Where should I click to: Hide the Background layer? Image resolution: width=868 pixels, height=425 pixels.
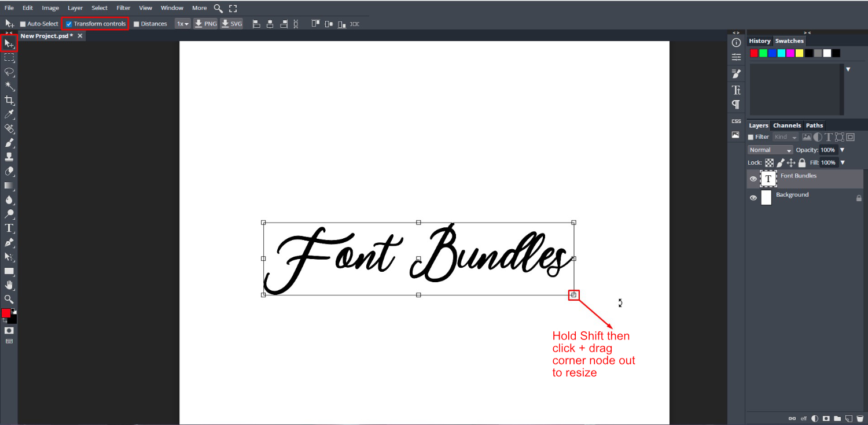tap(753, 198)
